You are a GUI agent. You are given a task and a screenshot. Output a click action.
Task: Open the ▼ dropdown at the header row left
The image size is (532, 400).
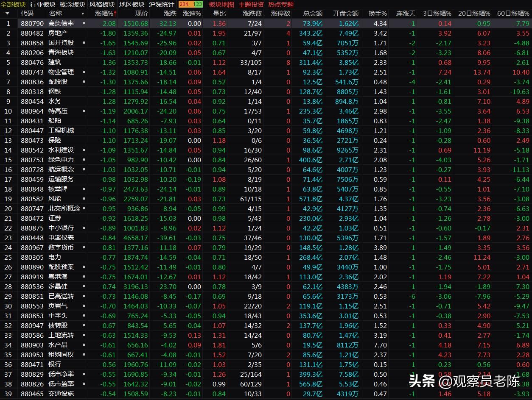click(x=7, y=13)
